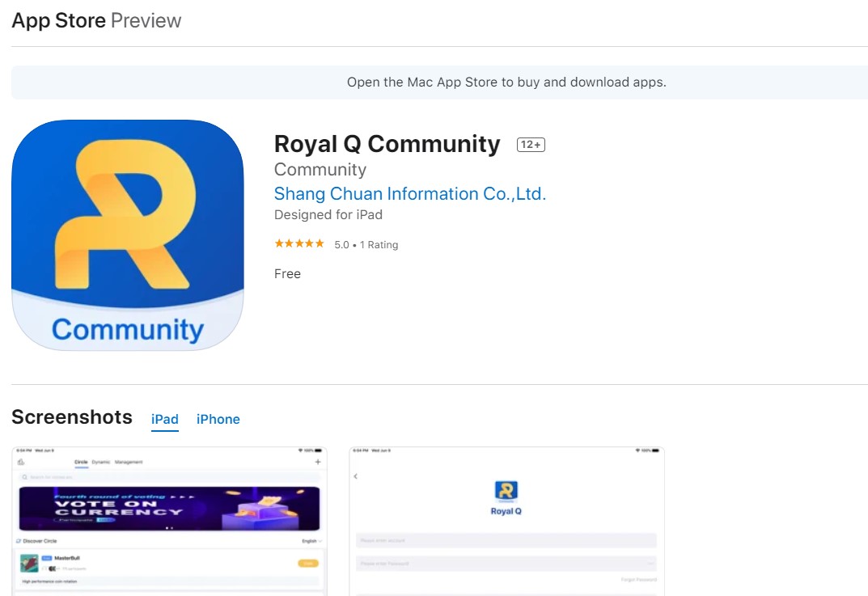Click the Circle tab in first screenshot
The height and width of the screenshot is (596, 868).
(82, 462)
